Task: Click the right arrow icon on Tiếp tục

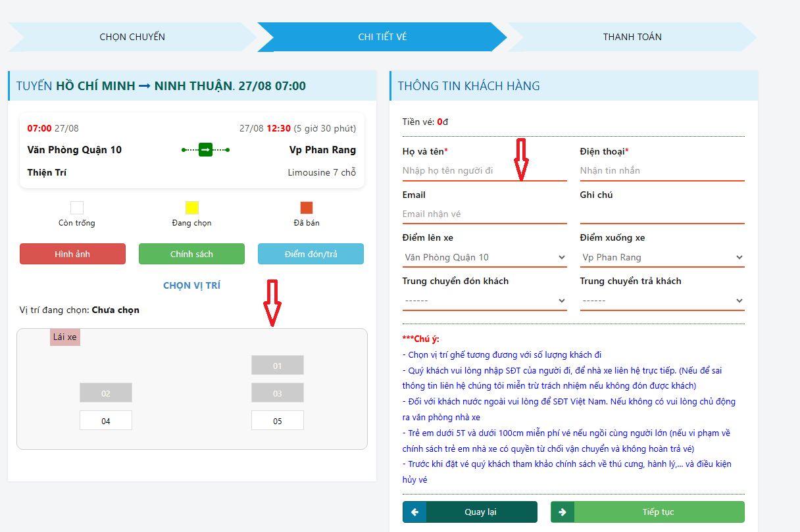Action: [562, 512]
